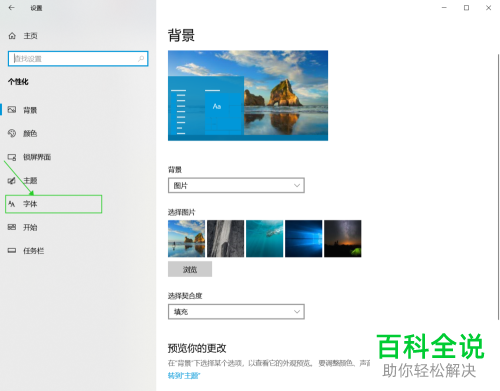Click the 浏览 browse button
This screenshot has height=391, width=500.
(190, 269)
